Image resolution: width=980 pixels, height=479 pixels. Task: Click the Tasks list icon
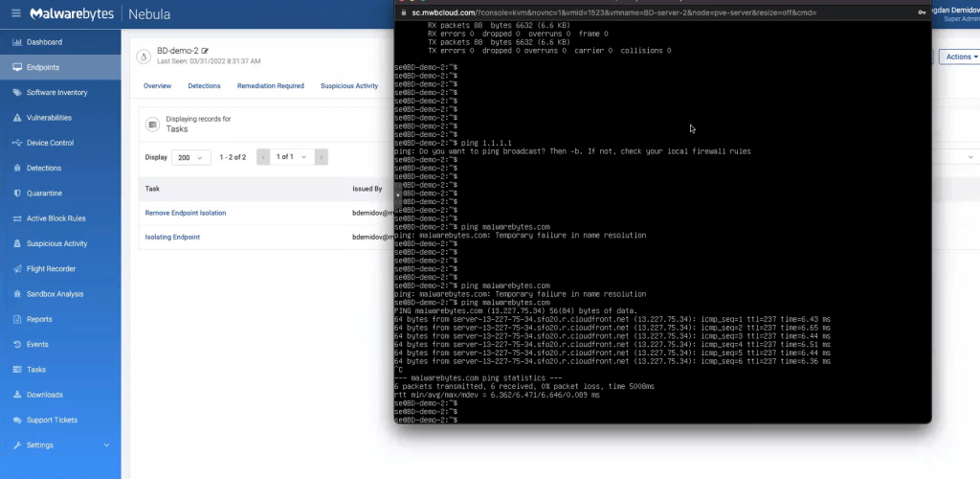tap(17, 370)
